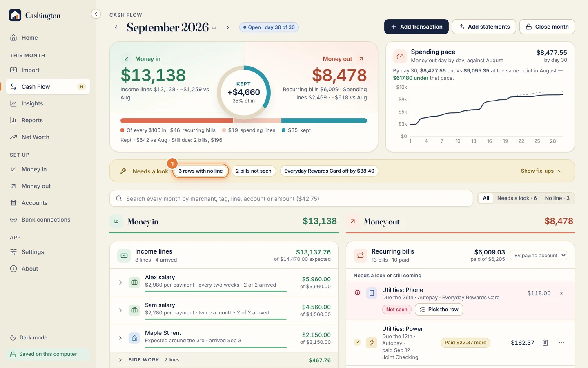Click the 3 rows with no line chip
This screenshot has width=588, height=368.
click(200, 171)
